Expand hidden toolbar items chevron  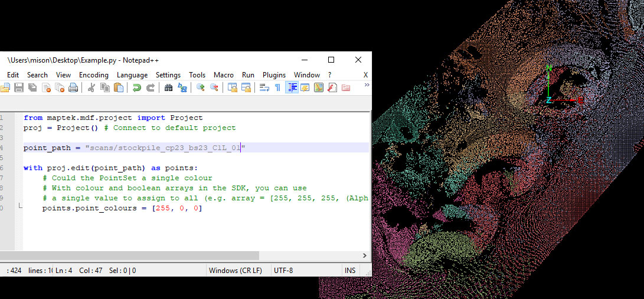[x=367, y=84]
